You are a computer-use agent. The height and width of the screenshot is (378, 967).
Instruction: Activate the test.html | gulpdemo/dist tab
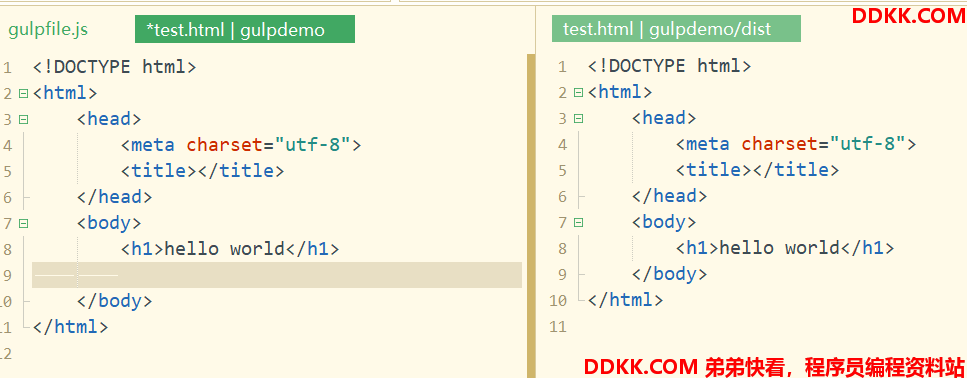[676, 29]
